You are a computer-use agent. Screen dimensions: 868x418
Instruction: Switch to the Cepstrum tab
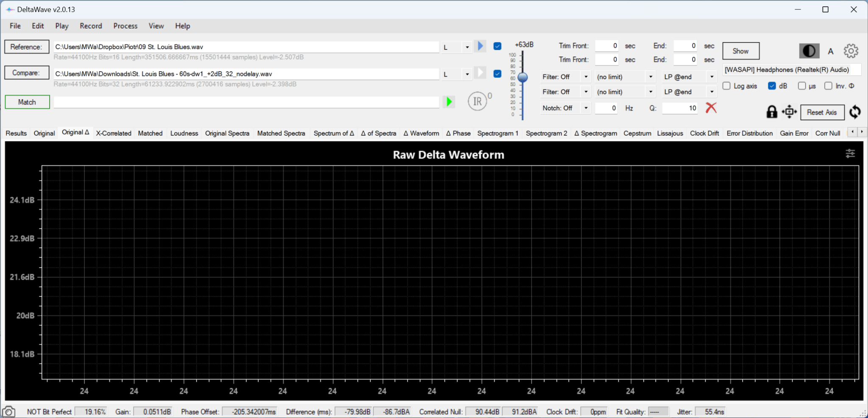pos(637,133)
